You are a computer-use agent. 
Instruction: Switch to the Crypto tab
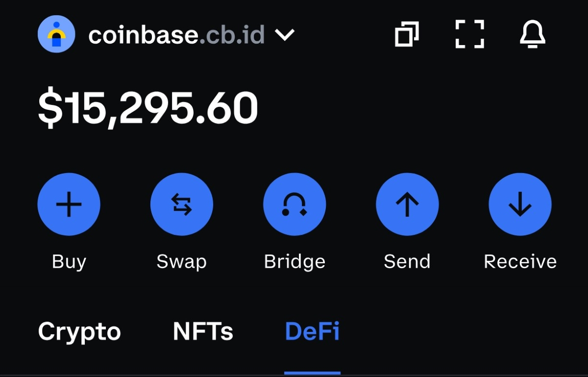pos(79,331)
